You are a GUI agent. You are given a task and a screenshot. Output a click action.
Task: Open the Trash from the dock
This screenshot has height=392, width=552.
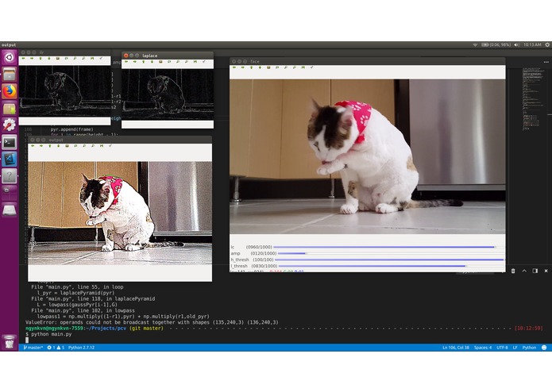click(x=10, y=342)
